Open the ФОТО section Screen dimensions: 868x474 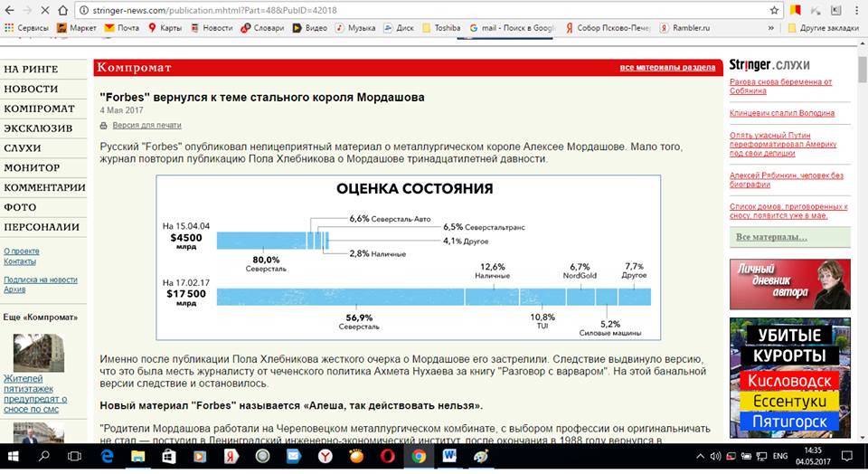pos(20,208)
